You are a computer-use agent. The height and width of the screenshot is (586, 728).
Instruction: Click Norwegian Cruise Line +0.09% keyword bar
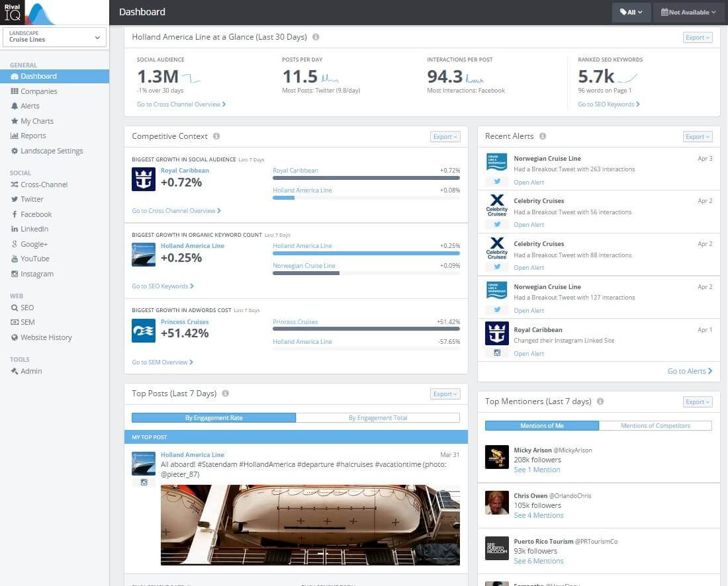(306, 272)
